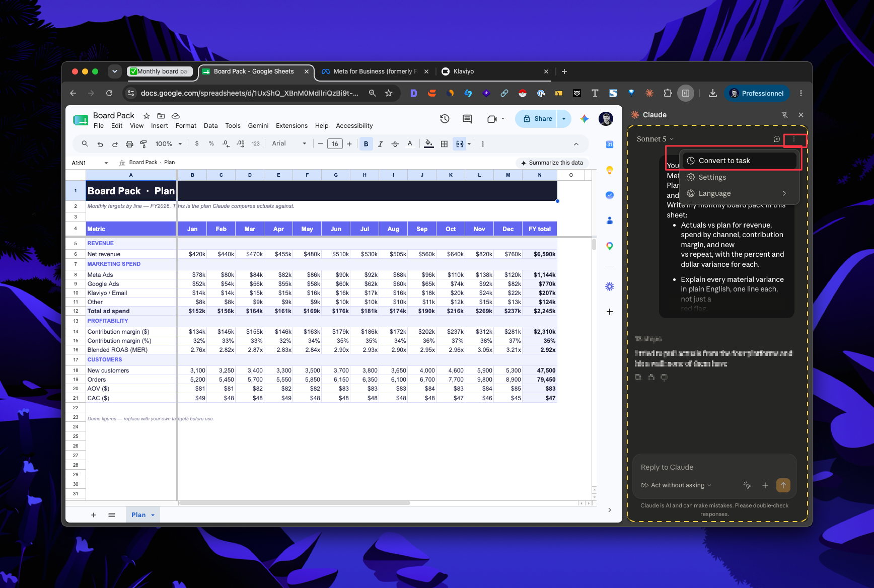
Task: Open the Data menu
Action: tap(211, 126)
